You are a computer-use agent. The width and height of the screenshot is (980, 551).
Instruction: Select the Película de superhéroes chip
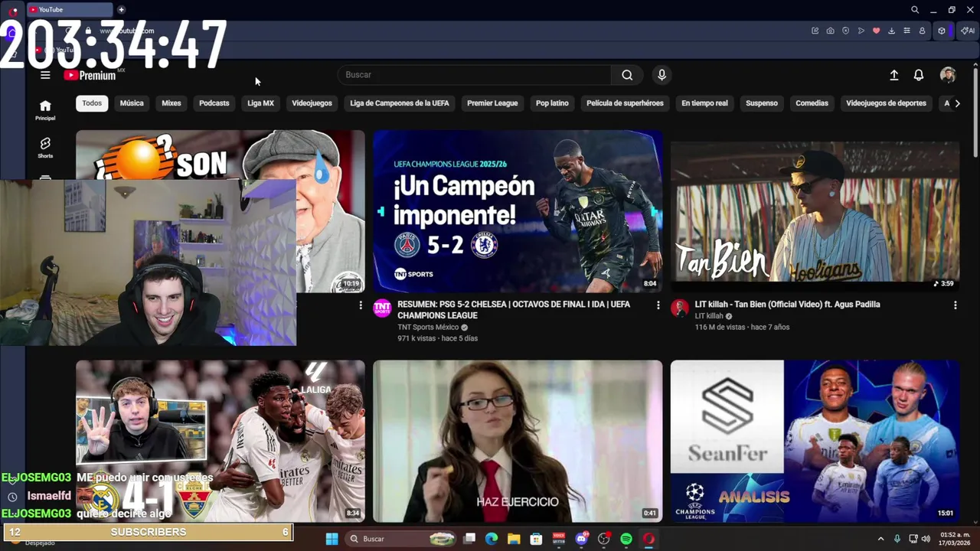click(x=625, y=103)
